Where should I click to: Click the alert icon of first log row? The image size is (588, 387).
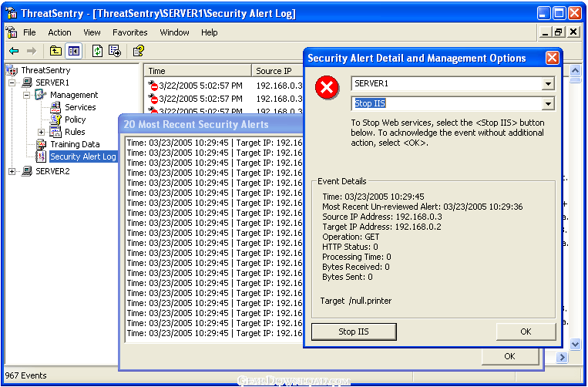click(x=153, y=86)
